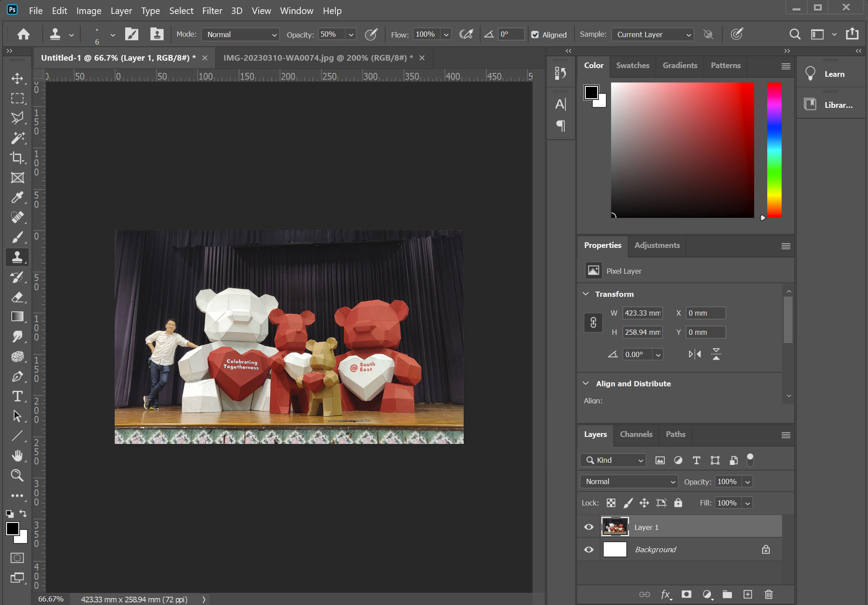Open the Sample dropdown showing Current Layer
This screenshot has height=605, width=868.
pyautogui.click(x=653, y=34)
